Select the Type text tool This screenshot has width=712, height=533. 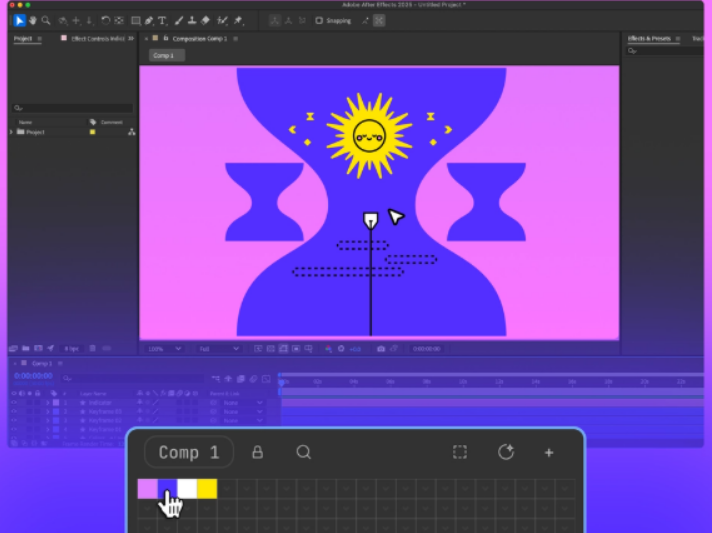[162, 20]
